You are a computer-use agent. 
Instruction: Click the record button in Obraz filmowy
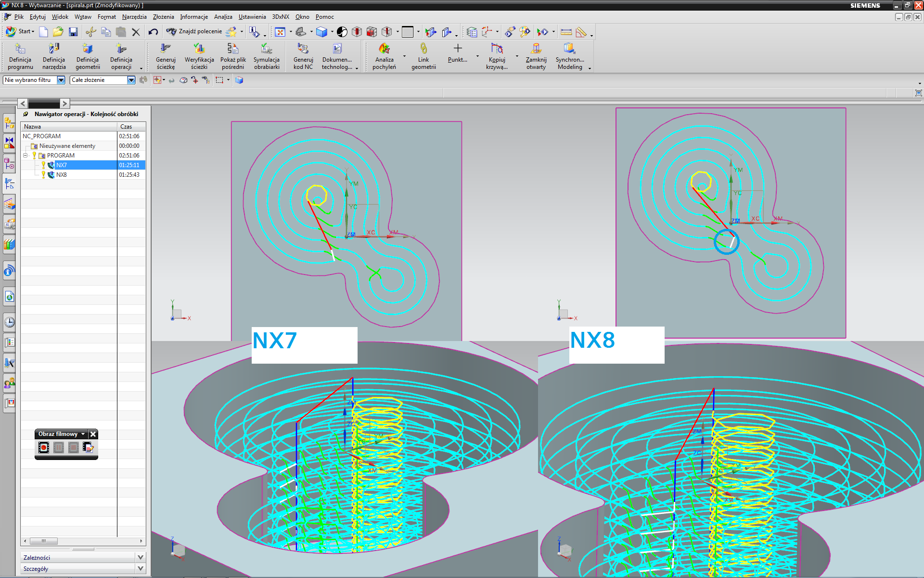43,447
